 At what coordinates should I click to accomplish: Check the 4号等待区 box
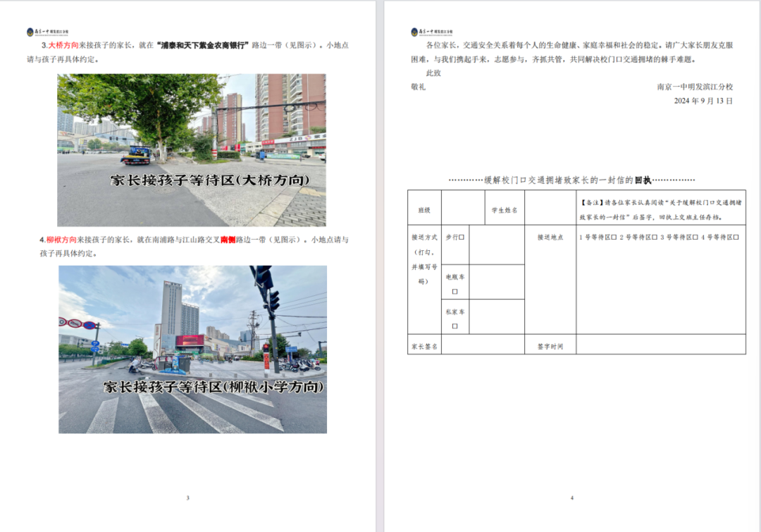[736, 237]
